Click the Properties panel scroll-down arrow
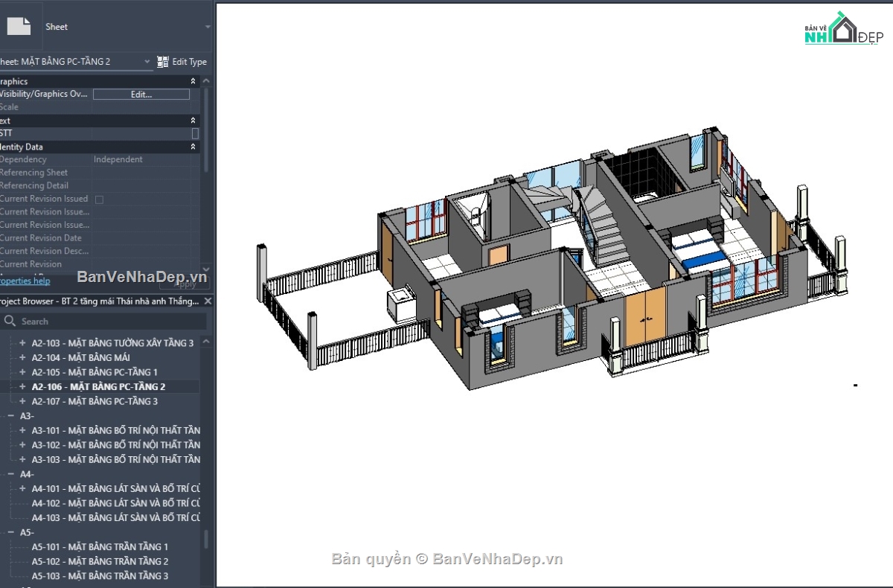Screen dimensions: 893x588 207,270
